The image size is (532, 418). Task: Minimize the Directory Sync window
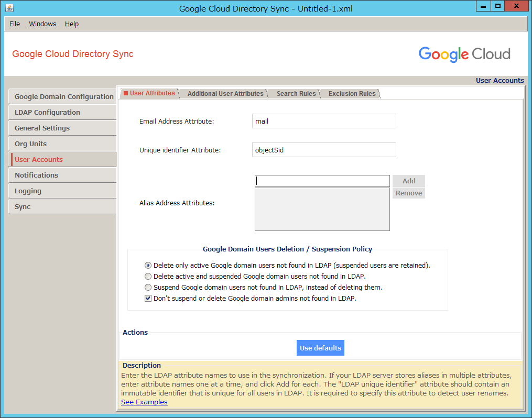(x=483, y=6)
